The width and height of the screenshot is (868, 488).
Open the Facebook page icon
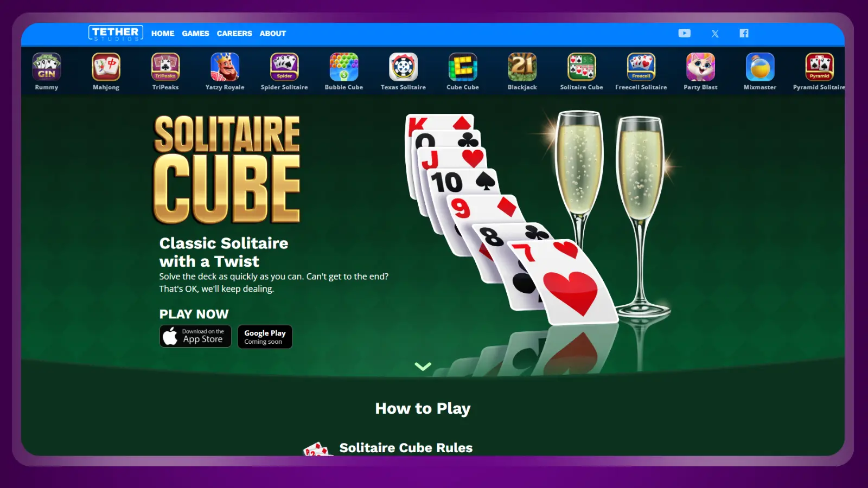pyautogui.click(x=744, y=33)
